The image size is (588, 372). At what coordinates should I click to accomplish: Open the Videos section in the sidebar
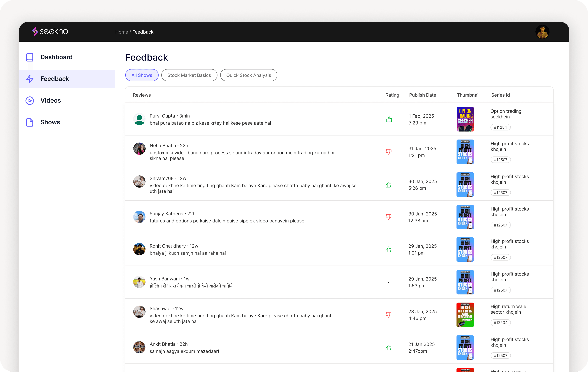51,101
